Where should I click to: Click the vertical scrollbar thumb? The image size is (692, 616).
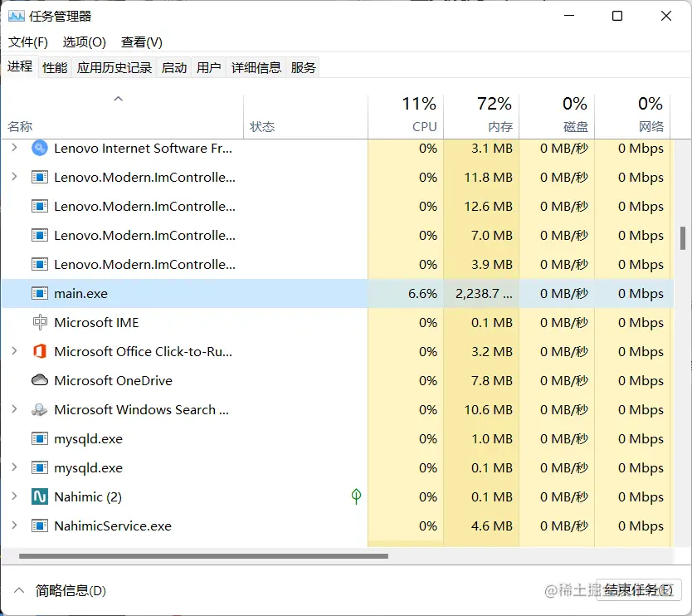pyautogui.click(x=683, y=238)
